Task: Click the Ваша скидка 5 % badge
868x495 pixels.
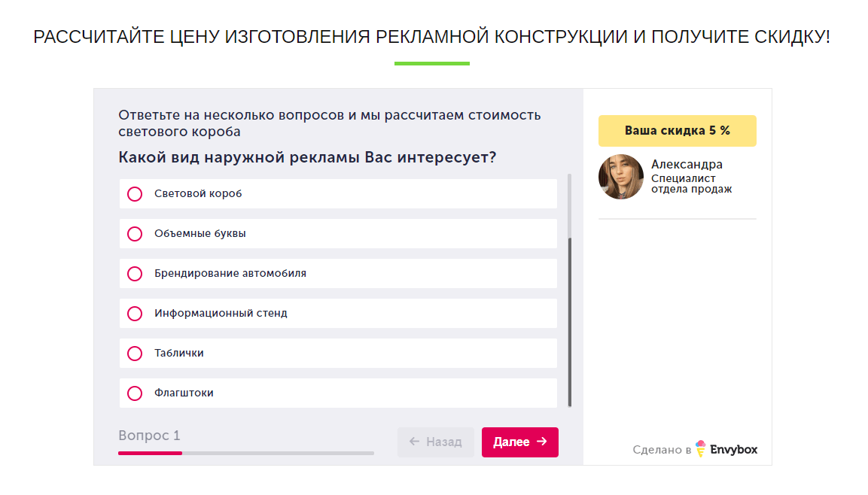Action: (x=677, y=131)
